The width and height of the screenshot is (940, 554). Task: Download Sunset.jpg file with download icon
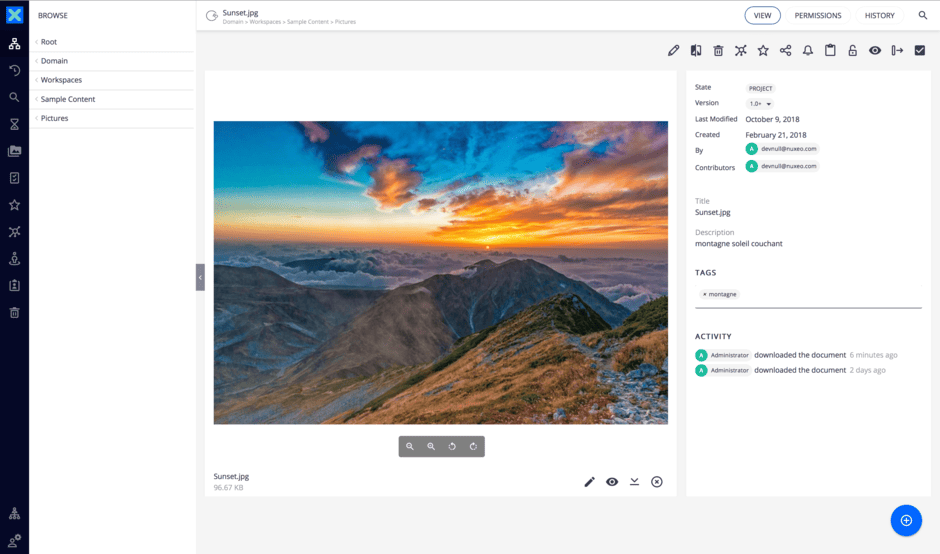pos(634,481)
